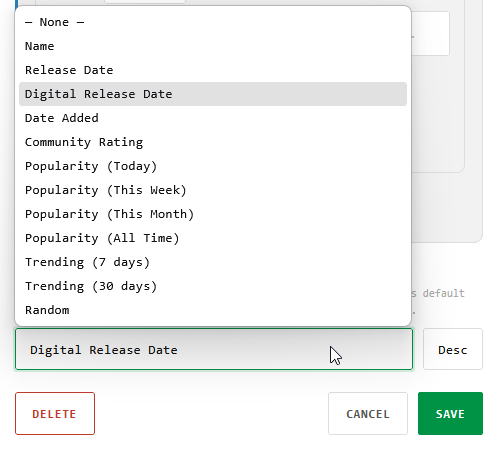
Task: Collapse the Digital Release Date sort dropdown
Action: click(214, 349)
